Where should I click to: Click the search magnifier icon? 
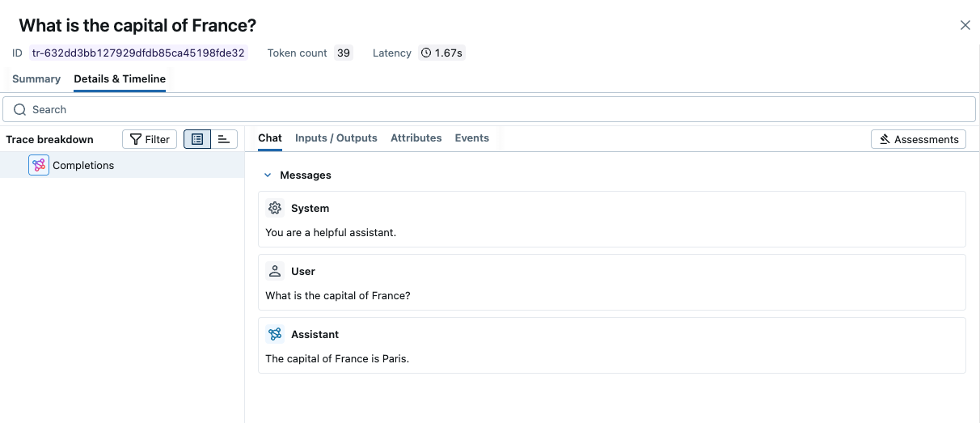click(20, 109)
